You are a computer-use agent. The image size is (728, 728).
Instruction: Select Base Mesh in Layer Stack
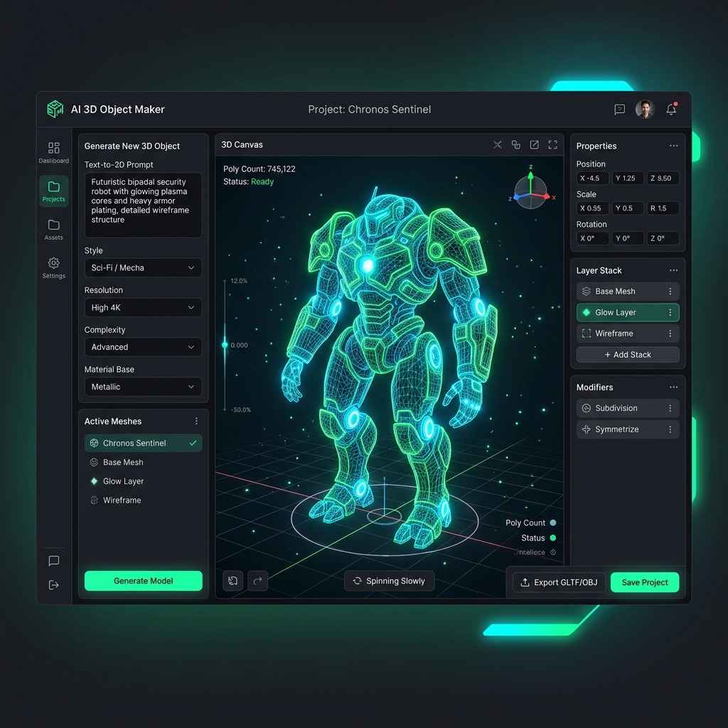pyautogui.click(x=628, y=291)
